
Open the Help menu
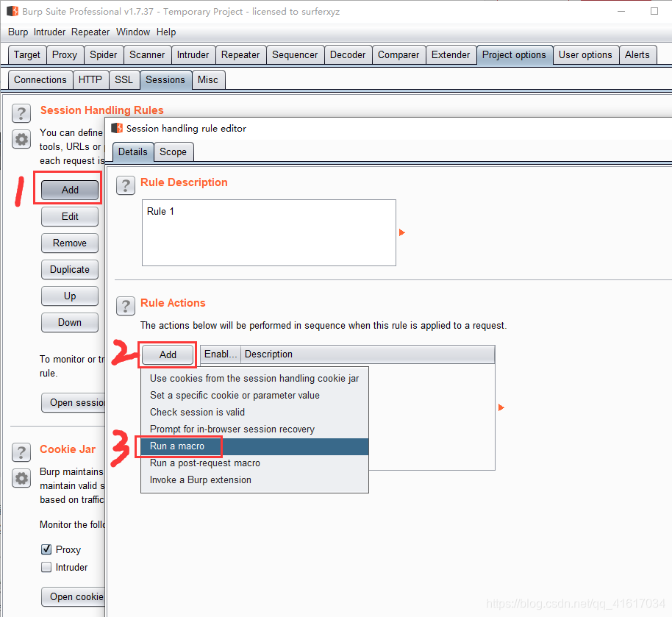166,32
